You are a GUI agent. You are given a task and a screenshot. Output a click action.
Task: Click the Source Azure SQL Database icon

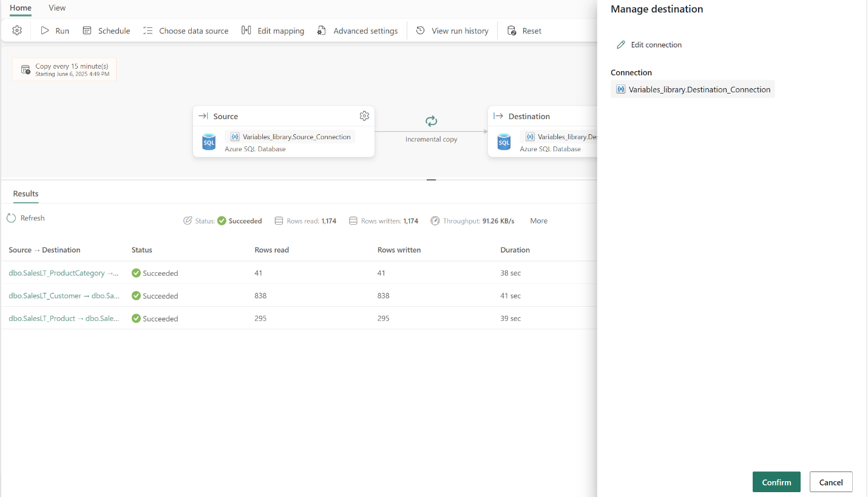209,142
